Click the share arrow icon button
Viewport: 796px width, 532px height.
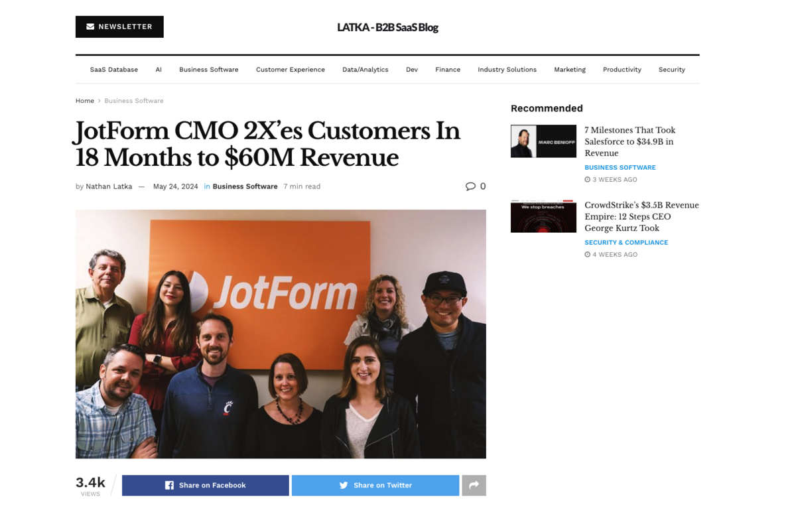click(x=474, y=486)
